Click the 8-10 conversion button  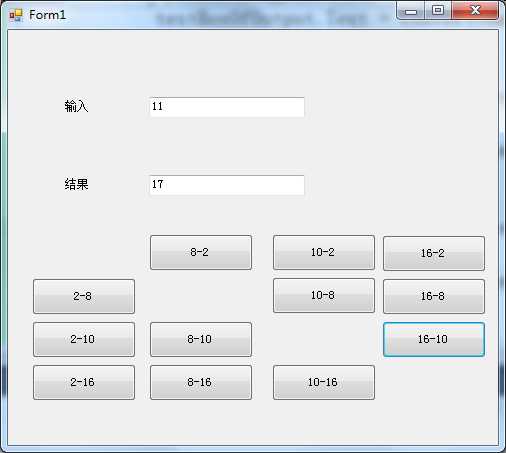[x=201, y=339]
